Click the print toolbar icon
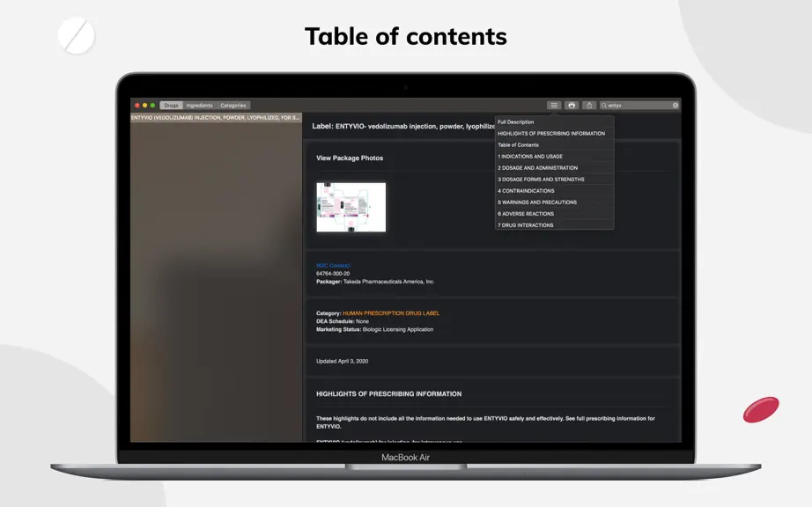The width and height of the screenshot is (812, 507). tap(572, 105)
